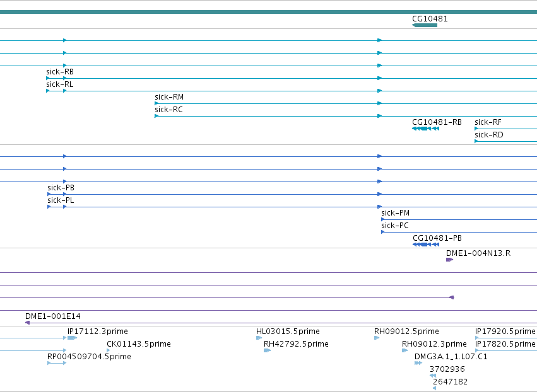537x392 pixels.
Task: Click the teal chromosome overview bar at top
Action: (269, 12)
